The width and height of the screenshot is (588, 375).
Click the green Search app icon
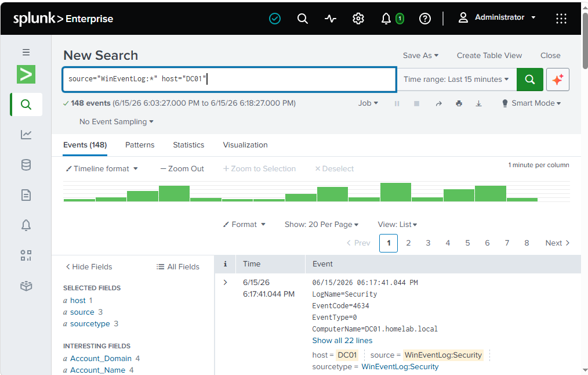tap(26, 74)
